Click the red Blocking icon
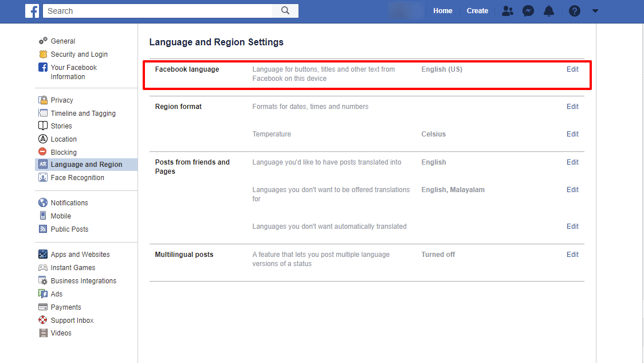This screenshot has height=363, width=644. pos(43,152)
